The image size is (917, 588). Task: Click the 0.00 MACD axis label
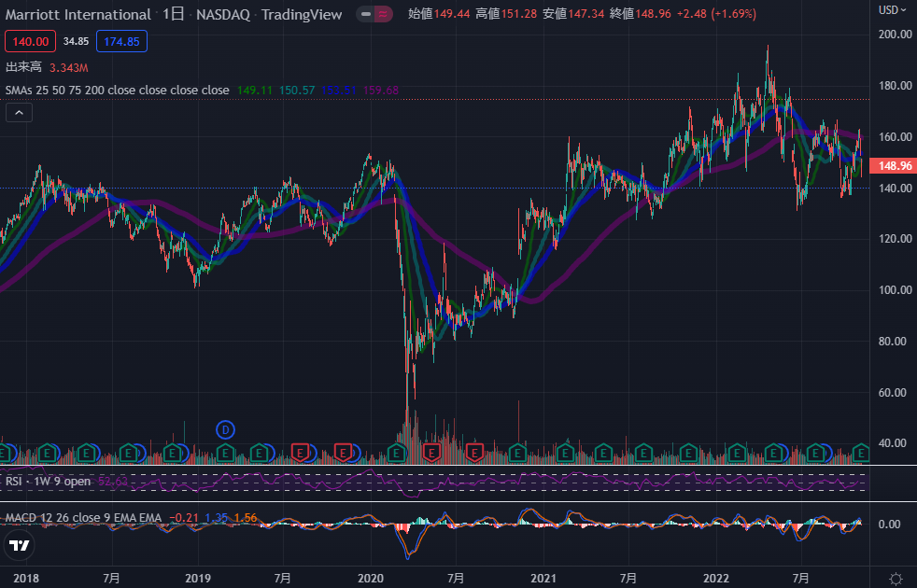890,525
